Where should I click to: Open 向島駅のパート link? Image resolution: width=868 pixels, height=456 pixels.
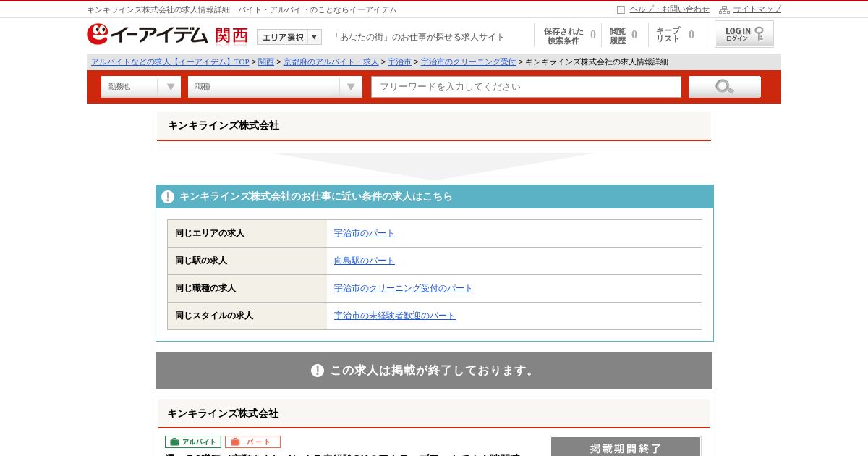coord(365,261)
